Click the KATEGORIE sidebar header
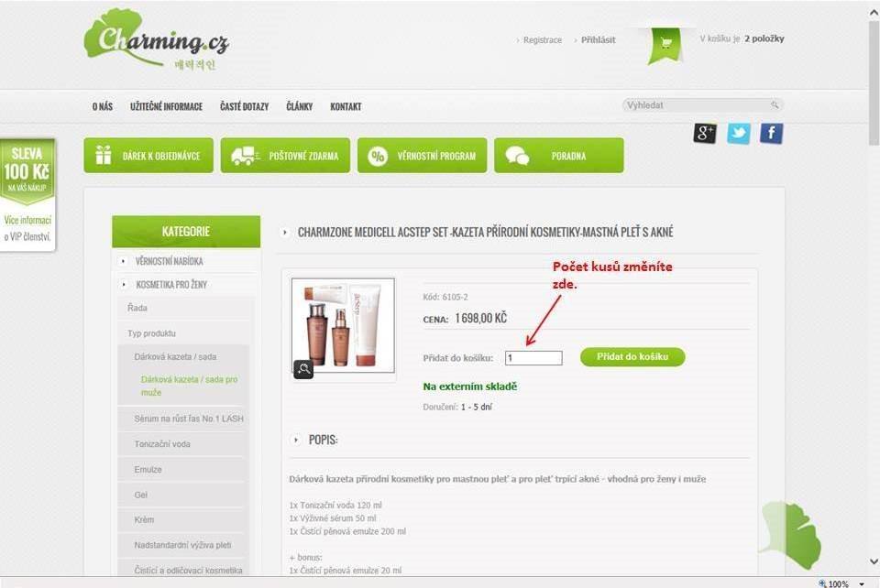 click(x=186, y=232)
